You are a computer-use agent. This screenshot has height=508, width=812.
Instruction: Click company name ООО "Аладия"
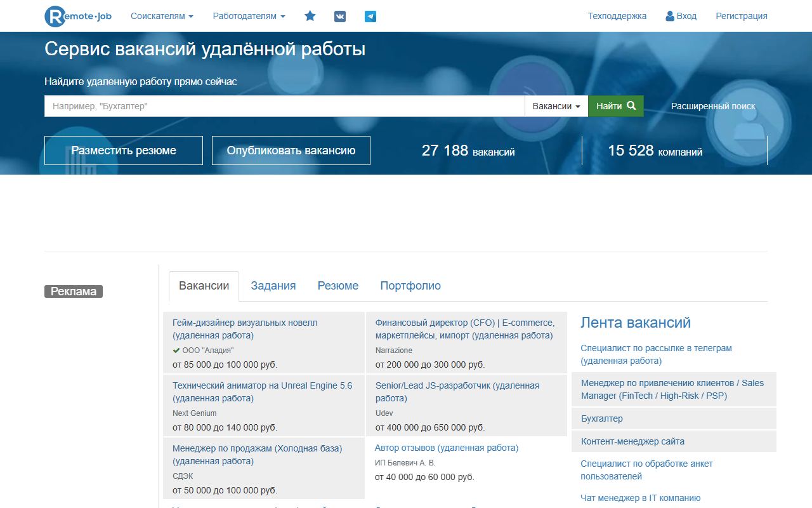(x=208, y=351)
